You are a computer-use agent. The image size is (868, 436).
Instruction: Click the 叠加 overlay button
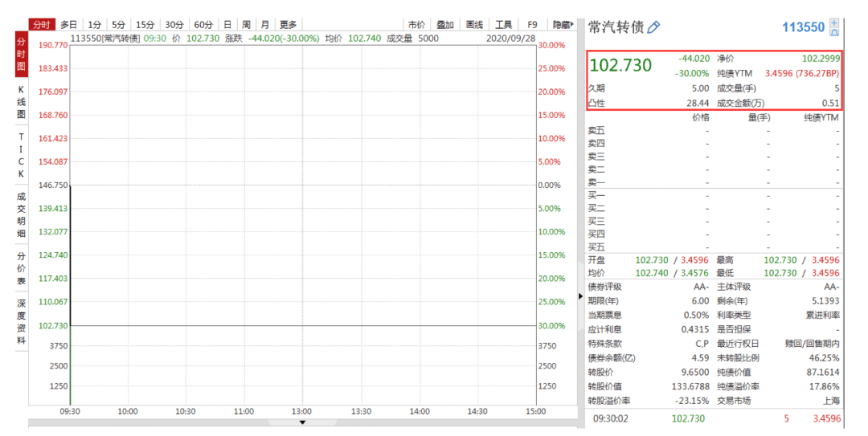click(445, 24)
